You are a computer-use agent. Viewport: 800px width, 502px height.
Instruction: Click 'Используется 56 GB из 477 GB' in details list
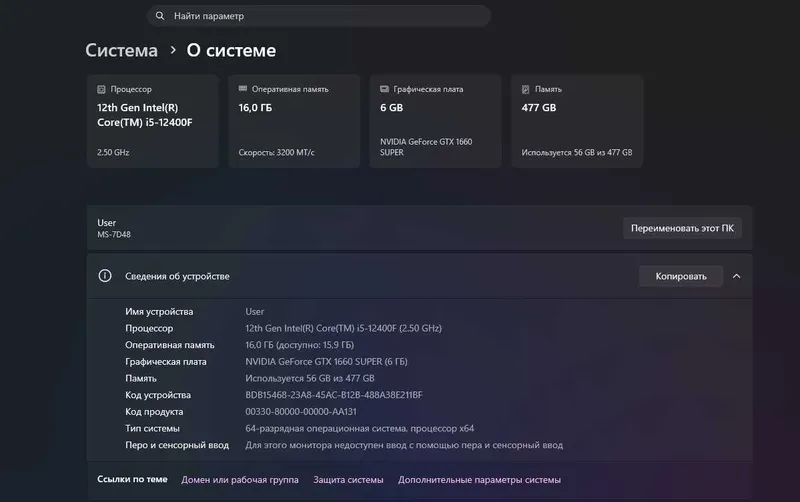[x=310, y=379]
